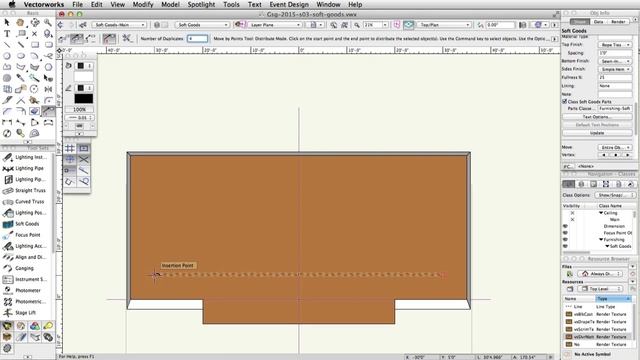Open the Vectorworks application menu

point(44,4)
